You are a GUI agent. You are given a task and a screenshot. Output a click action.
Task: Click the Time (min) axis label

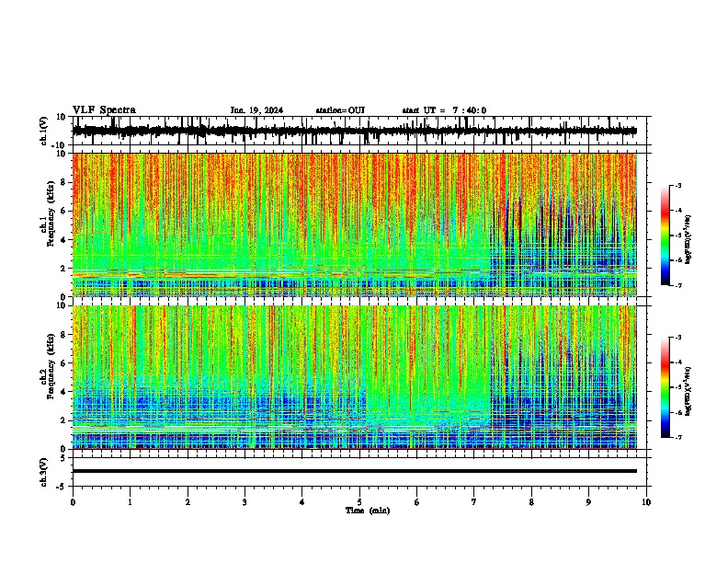368,511
